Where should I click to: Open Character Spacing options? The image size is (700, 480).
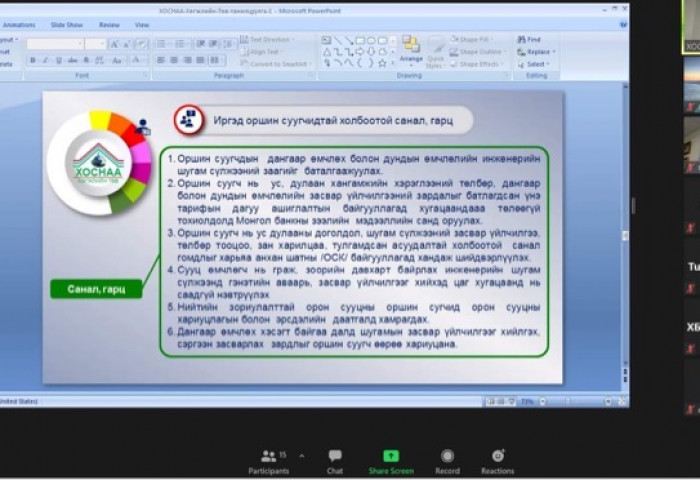[x=100, y=60]
